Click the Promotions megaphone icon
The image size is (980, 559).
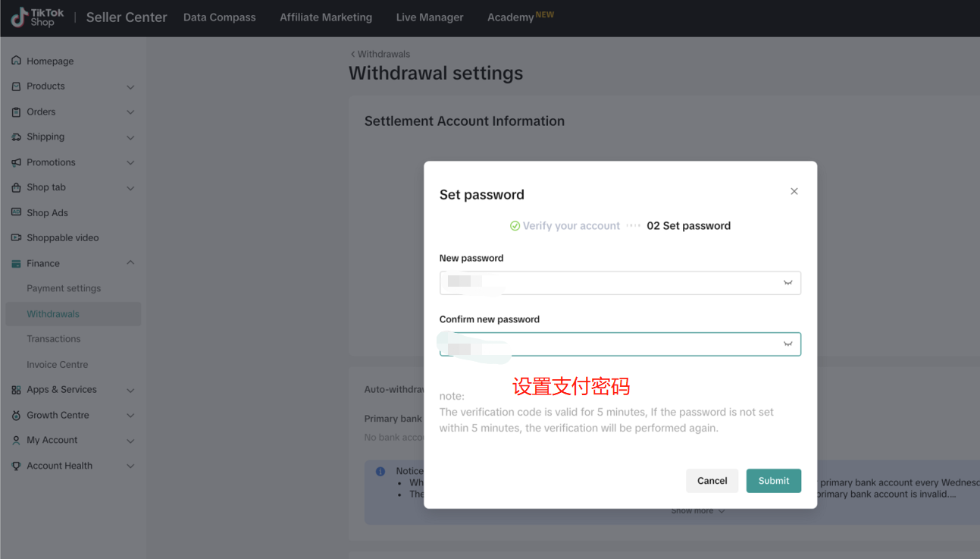click(x=17, y=162)
